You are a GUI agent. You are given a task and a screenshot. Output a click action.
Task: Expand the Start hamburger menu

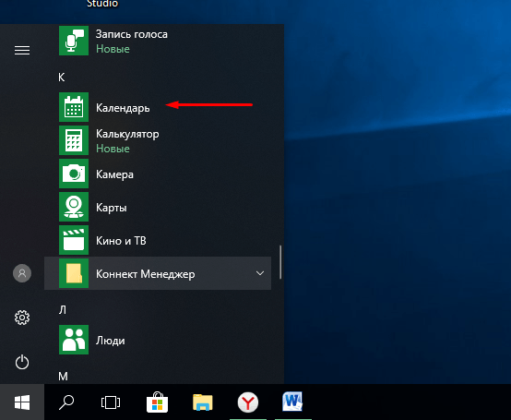(x=22, y=50)
